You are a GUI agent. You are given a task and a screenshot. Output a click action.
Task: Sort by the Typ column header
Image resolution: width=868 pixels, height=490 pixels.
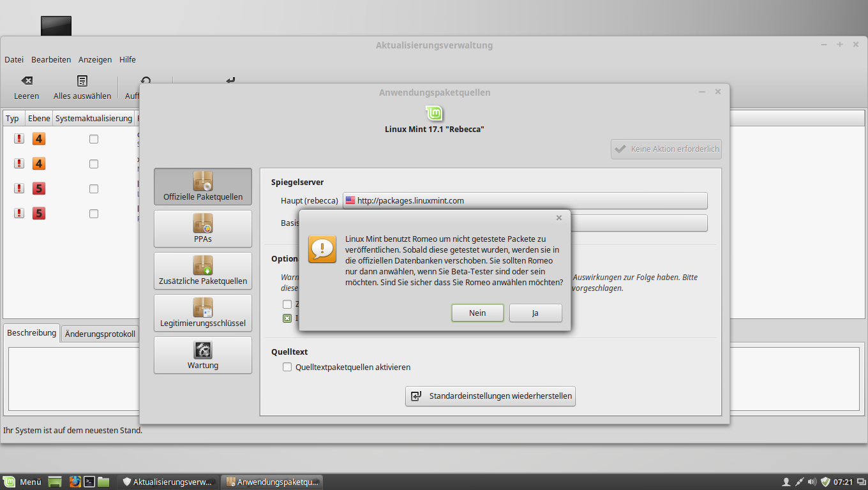pos(13,118)
